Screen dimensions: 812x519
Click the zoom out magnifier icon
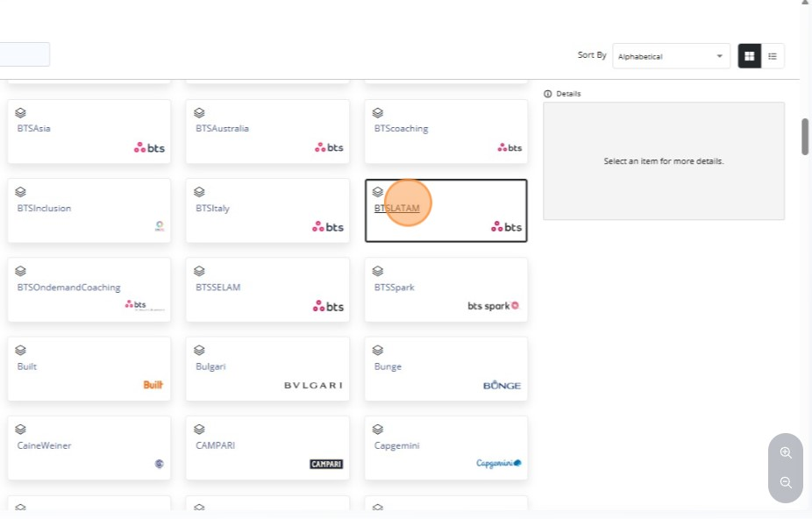click(786, 483)
